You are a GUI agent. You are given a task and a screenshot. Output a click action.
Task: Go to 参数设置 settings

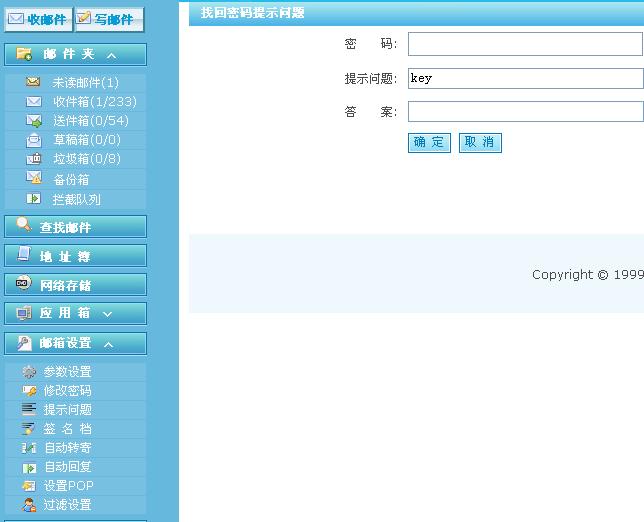pyautogui.click(x=68, y=372)
